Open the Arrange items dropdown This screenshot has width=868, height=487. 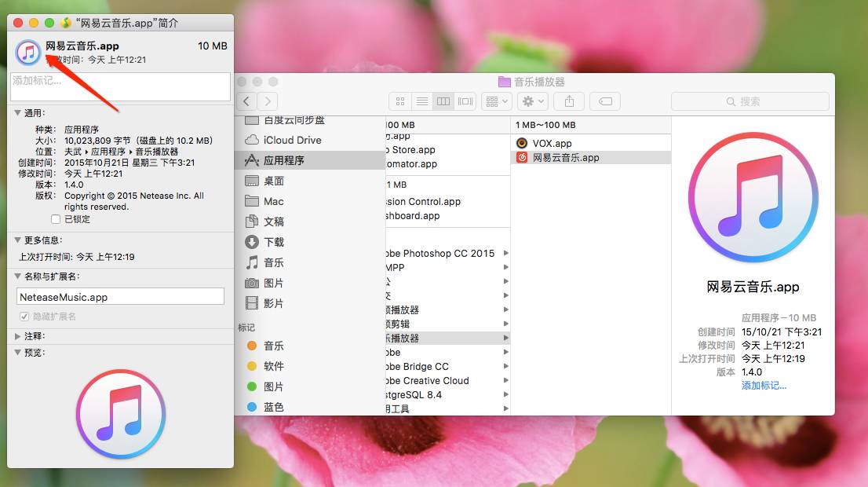coord(496,101)
